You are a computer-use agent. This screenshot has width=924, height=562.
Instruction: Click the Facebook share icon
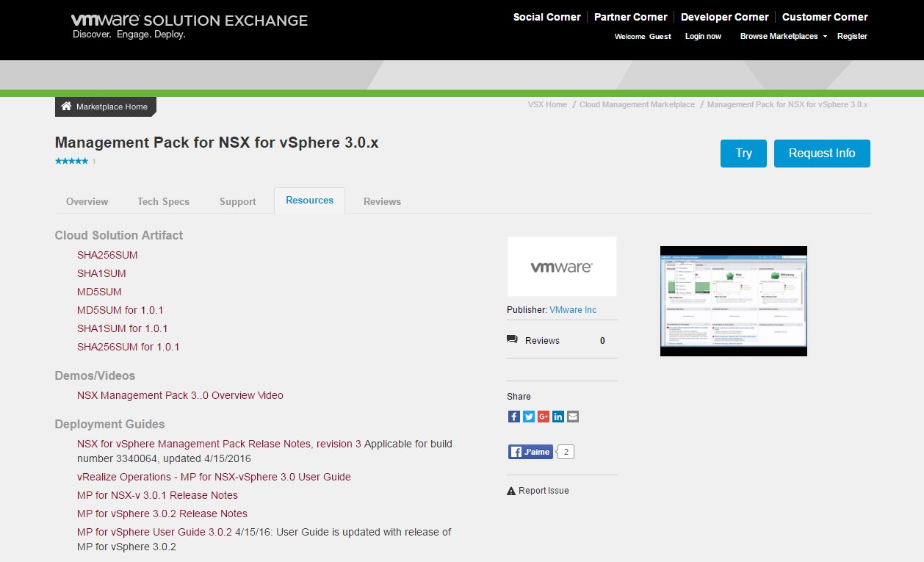coord(514,417)
